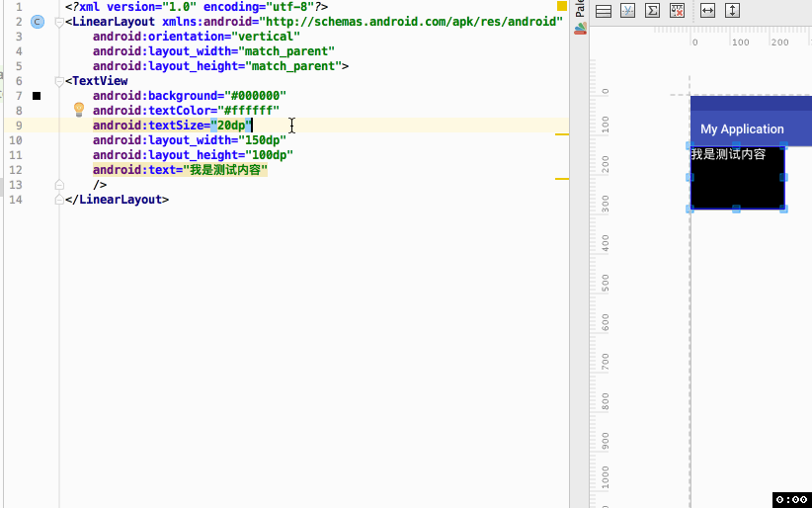The image size is (812, 508).
Task: Click android:layout_height="match_parent" on line 5
Action: click(x=217, y=66)
